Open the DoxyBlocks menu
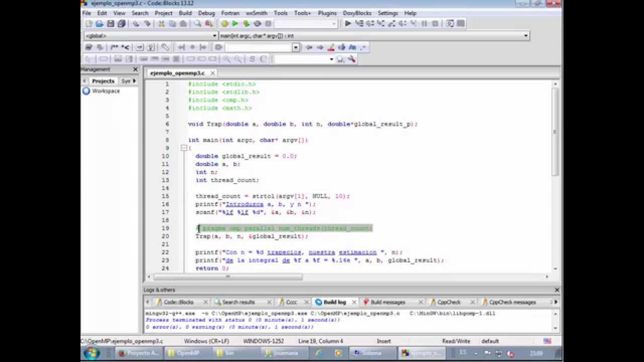This screenshot has width=644, height=362. pos(357,13)
